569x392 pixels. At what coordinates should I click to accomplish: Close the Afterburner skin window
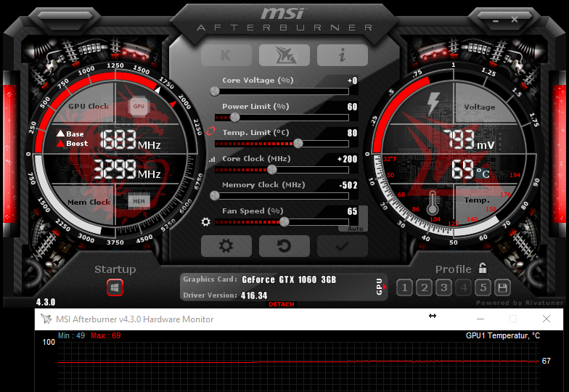coord(515,19)
